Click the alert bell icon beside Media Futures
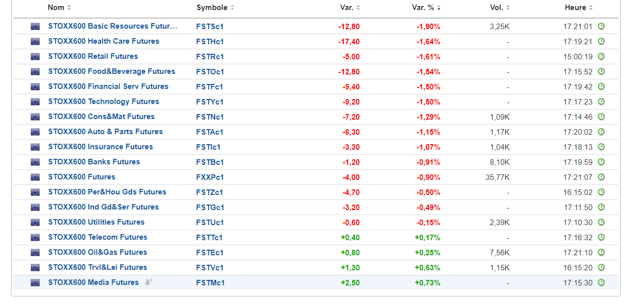 click(148, 282)
